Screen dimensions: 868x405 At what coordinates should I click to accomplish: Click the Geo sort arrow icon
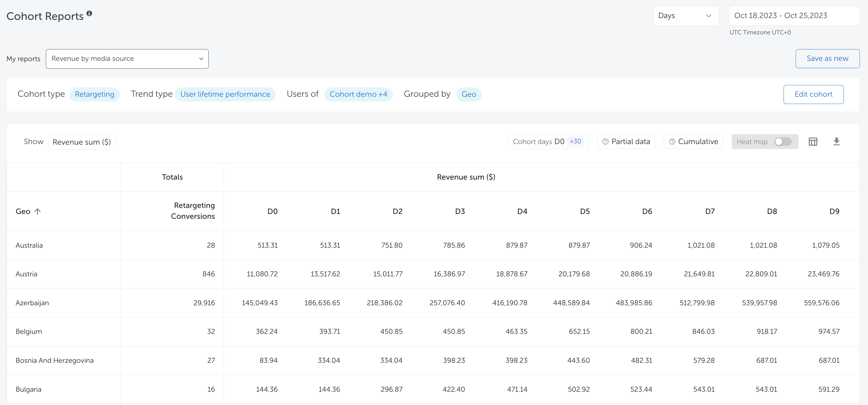point(37,212)
